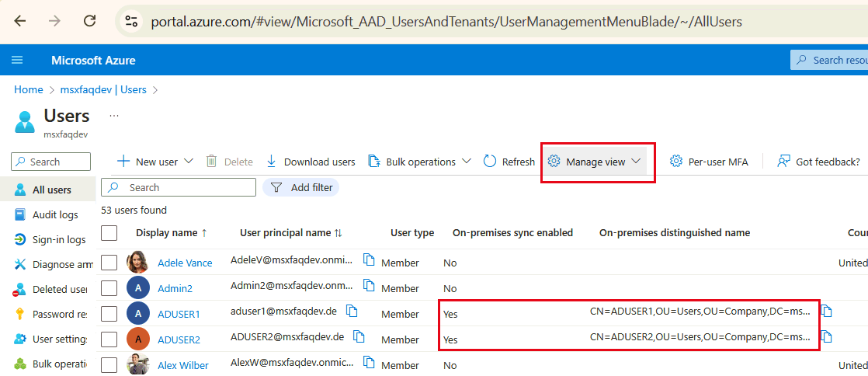Copy aduser1@msxfaqdev.de principal name
This screenshot has height=376, width=868.
coord(352,311)
